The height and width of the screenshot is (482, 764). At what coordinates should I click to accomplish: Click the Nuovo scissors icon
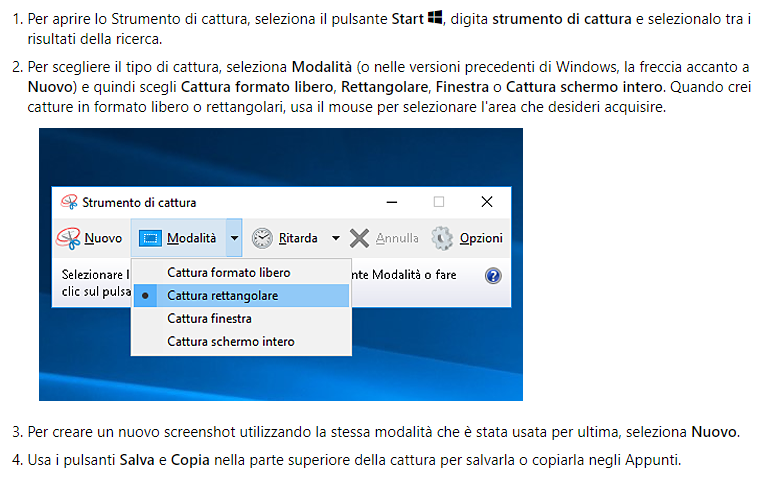tap(68, 238)
